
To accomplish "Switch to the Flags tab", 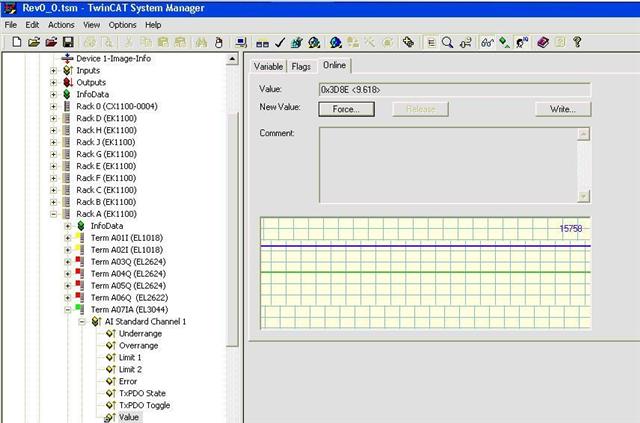I will coord(301,67).
